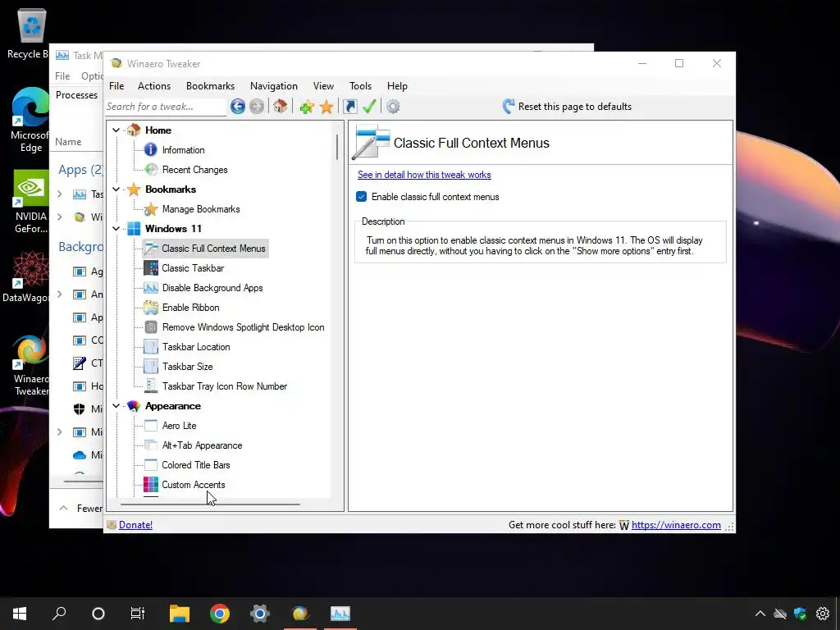This screenshot has height=630, width=840.
Task: Add bookmark with green plus star icon
Action: point(307,107)
